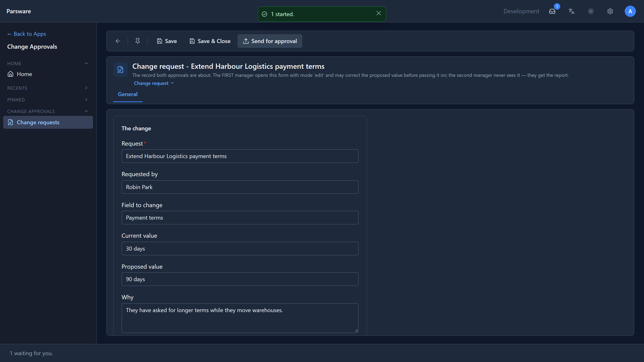Viewport: 644px width, 362px height.
Task: Open Change requests in the sidebar
Action: click(48, 122)
